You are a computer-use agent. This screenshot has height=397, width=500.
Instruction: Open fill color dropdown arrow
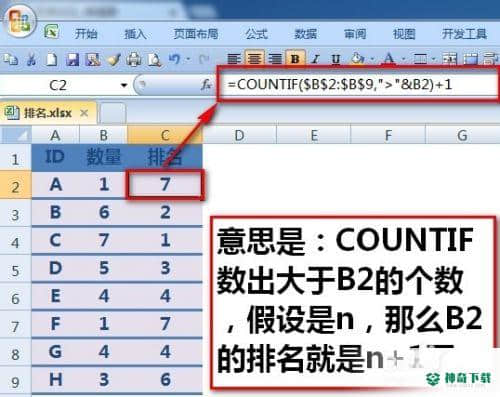pyautogui.click(x=372, y=60)
